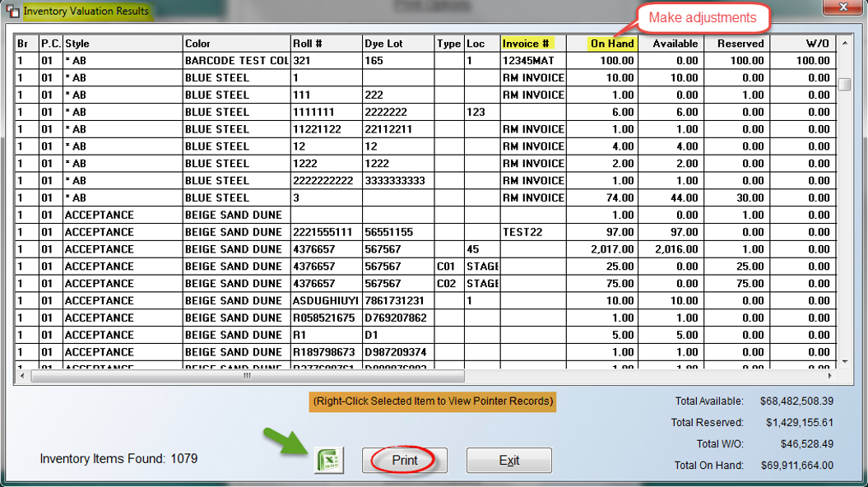Select roll number R058521675 cell
The image size is (868, 487).
point(326,318)
